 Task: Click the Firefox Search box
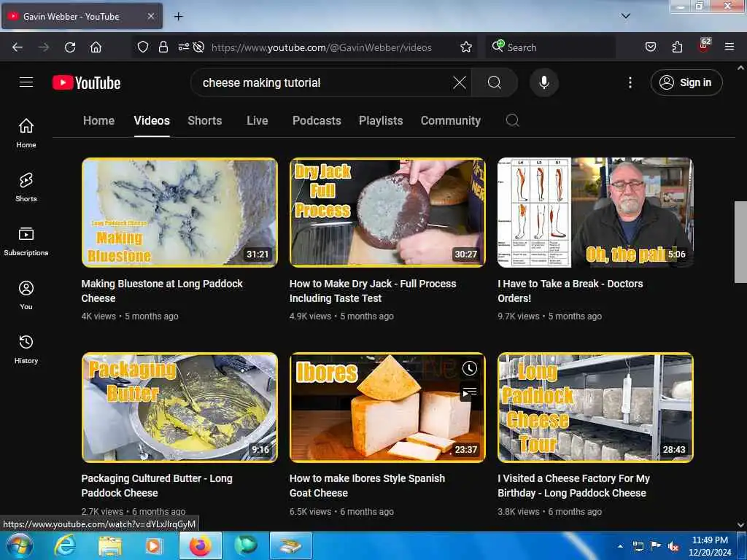[x=551, y=47]
